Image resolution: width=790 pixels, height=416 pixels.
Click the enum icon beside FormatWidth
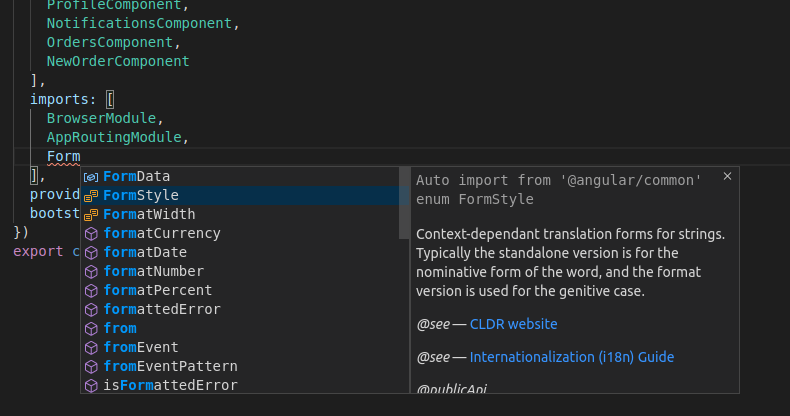click(x=91, y=214)
